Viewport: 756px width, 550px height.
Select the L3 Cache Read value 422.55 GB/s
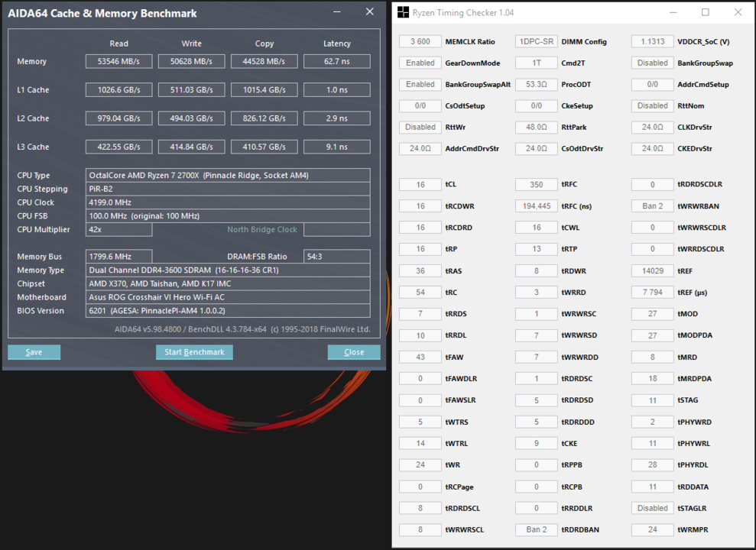click(x=119, y=147)
